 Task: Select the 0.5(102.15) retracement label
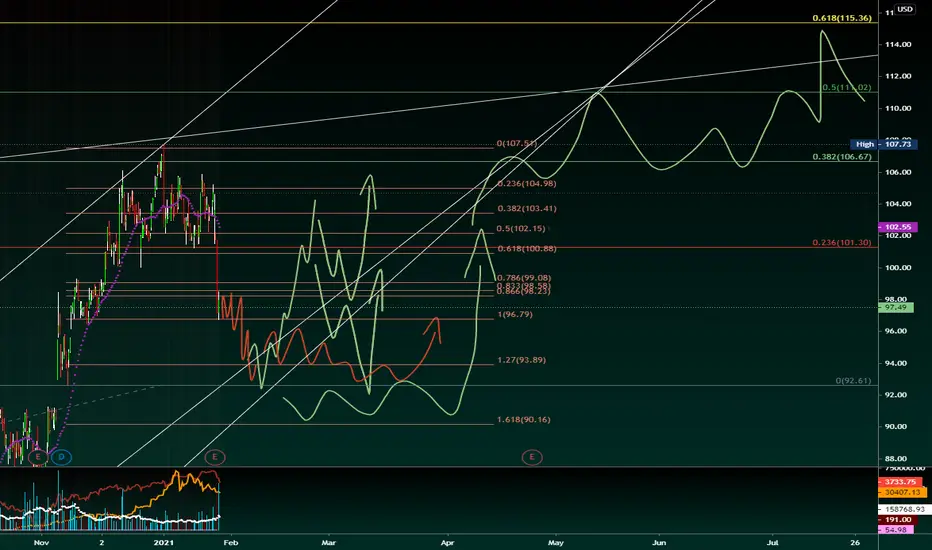point(521,228)
